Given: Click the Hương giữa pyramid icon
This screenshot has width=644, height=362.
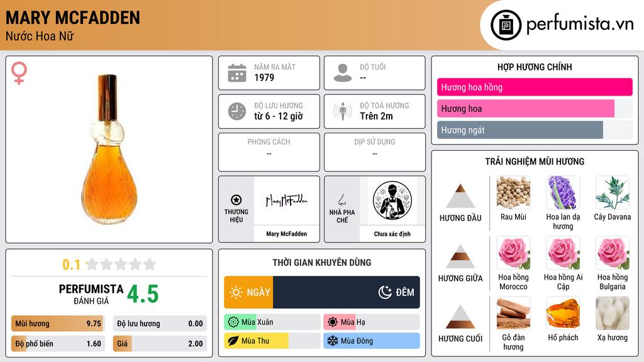Looking at the screenshot, I should click(460, 256).
